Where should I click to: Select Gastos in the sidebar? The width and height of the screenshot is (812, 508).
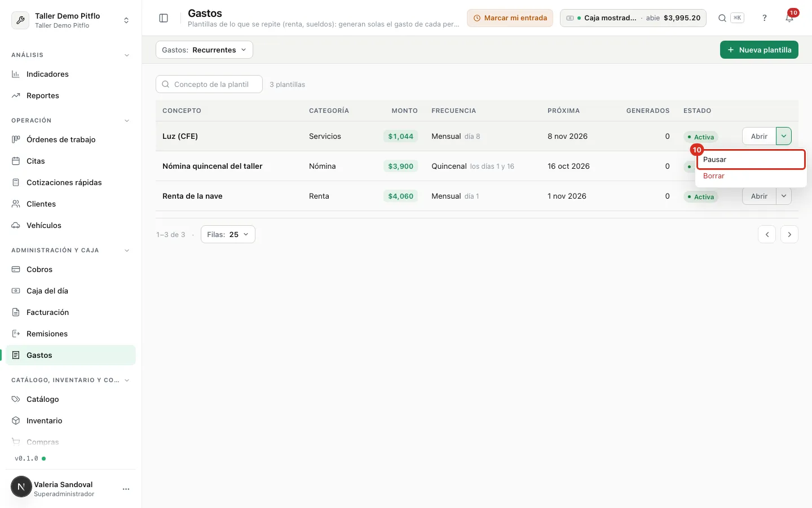[x=70, y=355]
